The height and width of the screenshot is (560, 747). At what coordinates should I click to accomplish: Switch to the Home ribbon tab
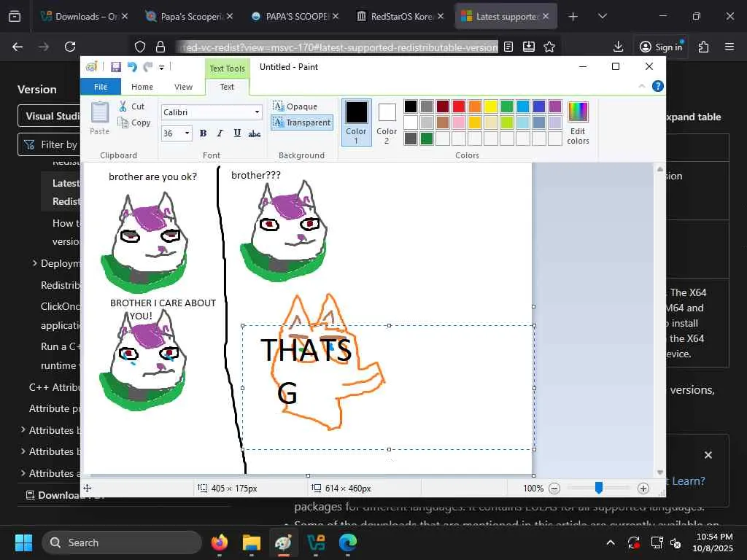pyautogui.click(x=142, y=87)
